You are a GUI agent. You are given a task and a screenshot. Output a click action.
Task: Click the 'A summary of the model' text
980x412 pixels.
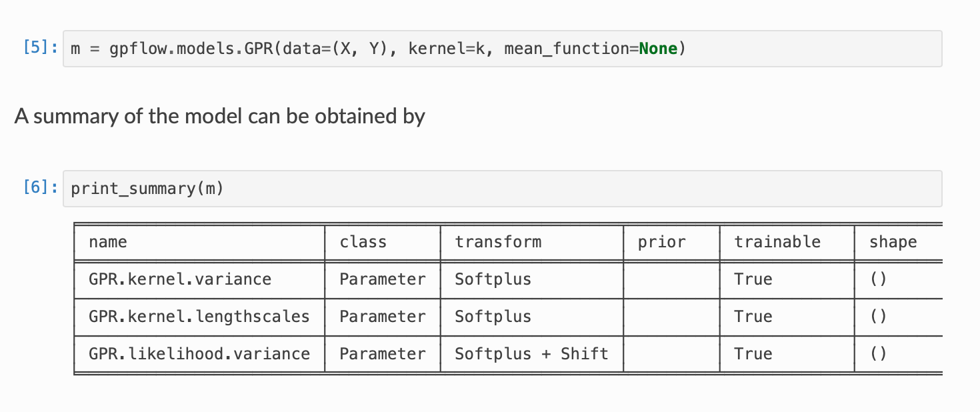[x=219, y=117]
